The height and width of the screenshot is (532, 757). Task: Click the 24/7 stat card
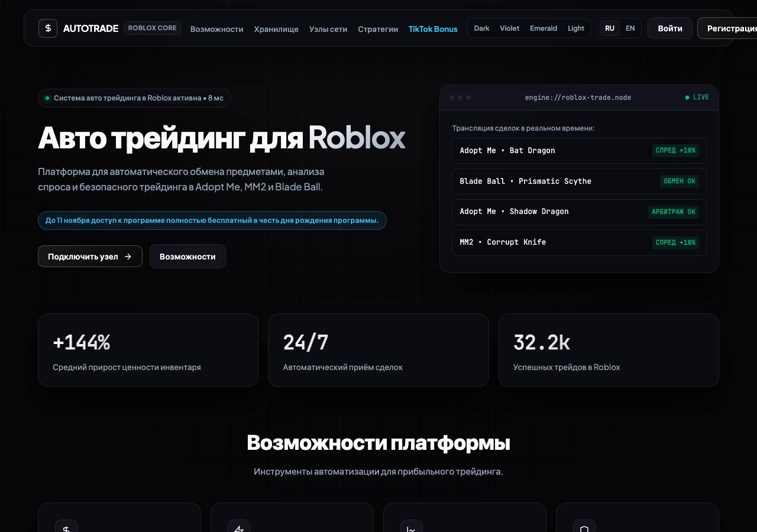378,351
